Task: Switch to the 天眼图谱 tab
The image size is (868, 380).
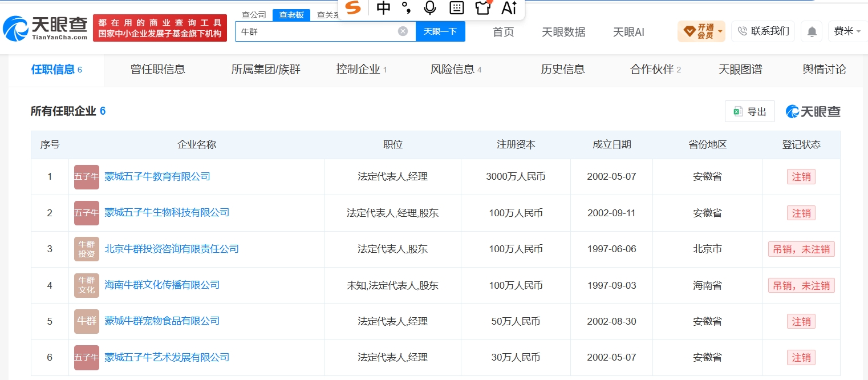Action: (740, 70)
